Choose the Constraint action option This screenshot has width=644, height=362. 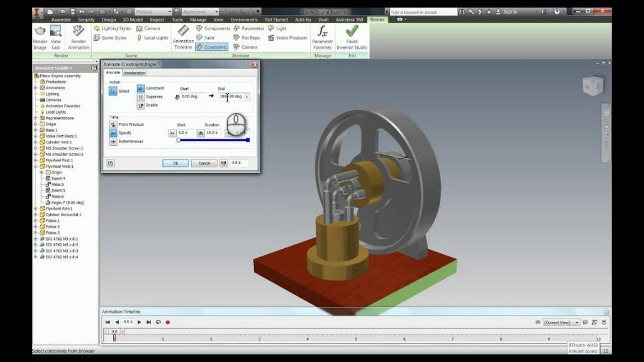(x=141, y=88)
